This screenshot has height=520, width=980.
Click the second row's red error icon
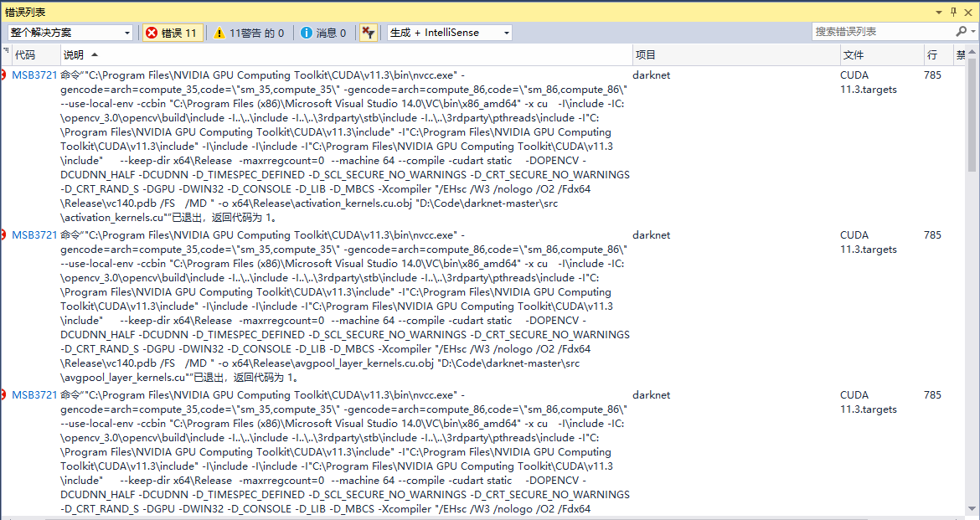4,235
